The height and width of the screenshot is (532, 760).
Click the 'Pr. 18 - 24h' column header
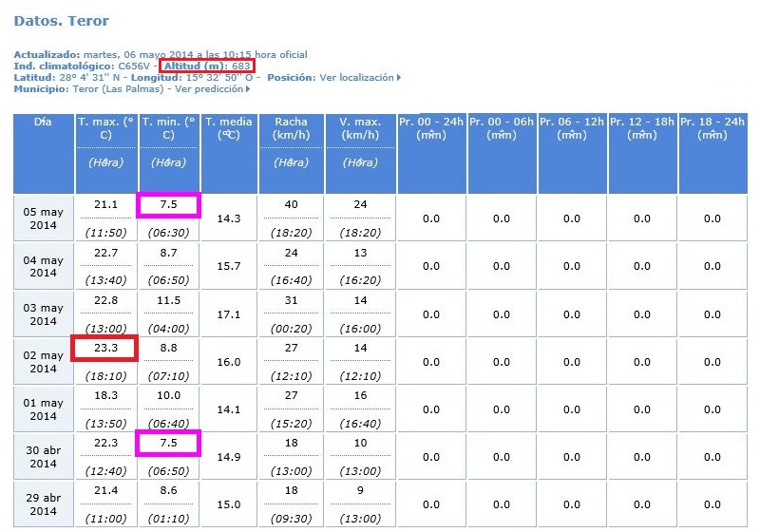point(712,128)
